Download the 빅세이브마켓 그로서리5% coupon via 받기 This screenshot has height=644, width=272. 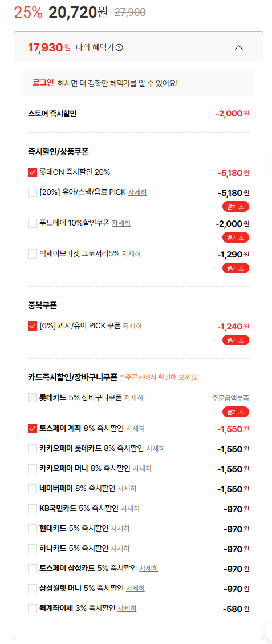[x=236, y=268]
